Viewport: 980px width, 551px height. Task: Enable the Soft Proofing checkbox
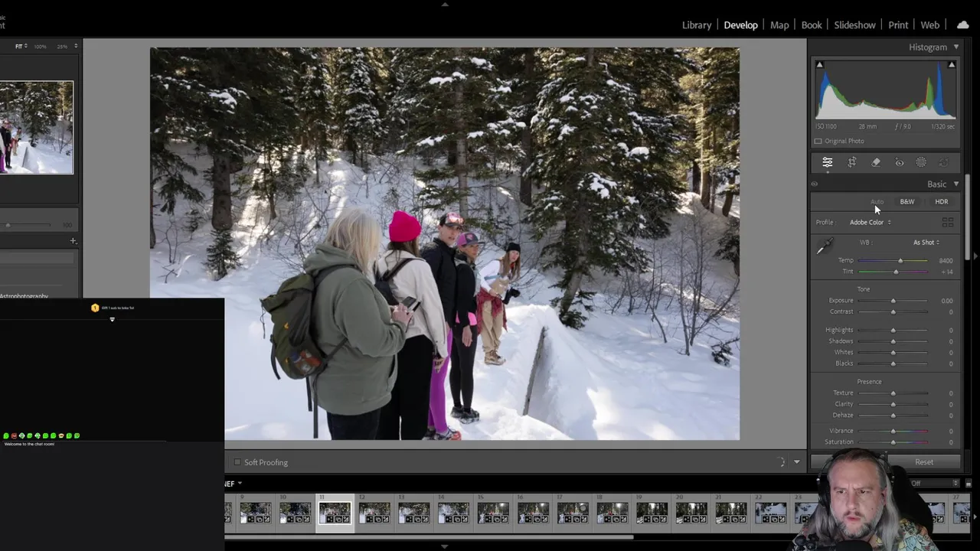[237, 462]
